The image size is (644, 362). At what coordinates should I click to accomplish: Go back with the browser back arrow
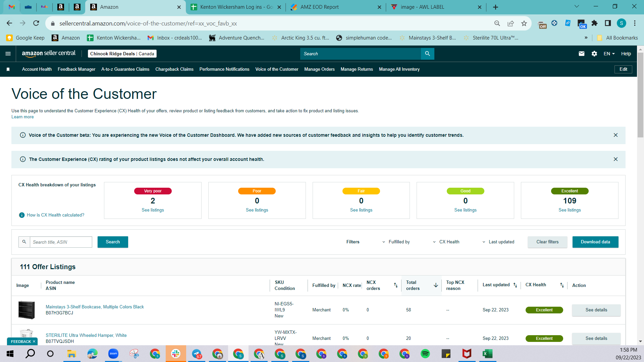pos(9,23)
